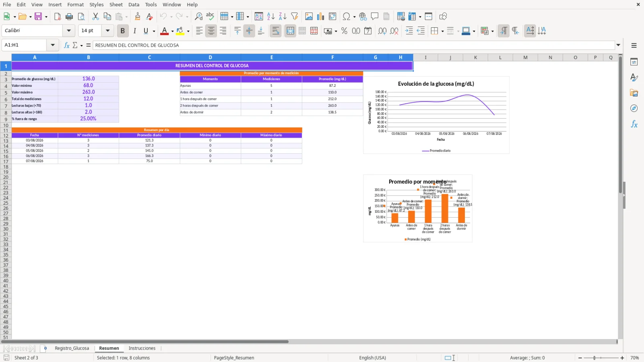Click the Cut scissors icon
This screenshot has width=644, height=362.
tap(95, 16)
